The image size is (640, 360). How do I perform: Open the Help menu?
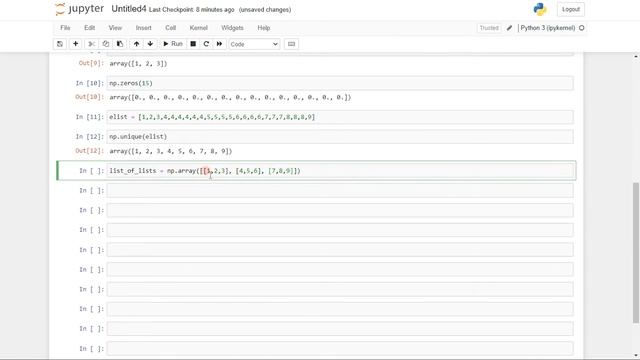(x=264, y=28)
